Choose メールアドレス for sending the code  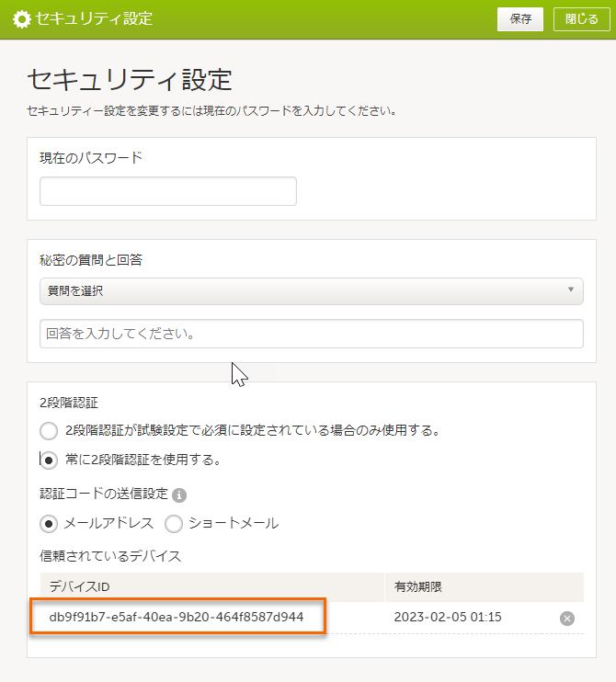tap(49, 524)
